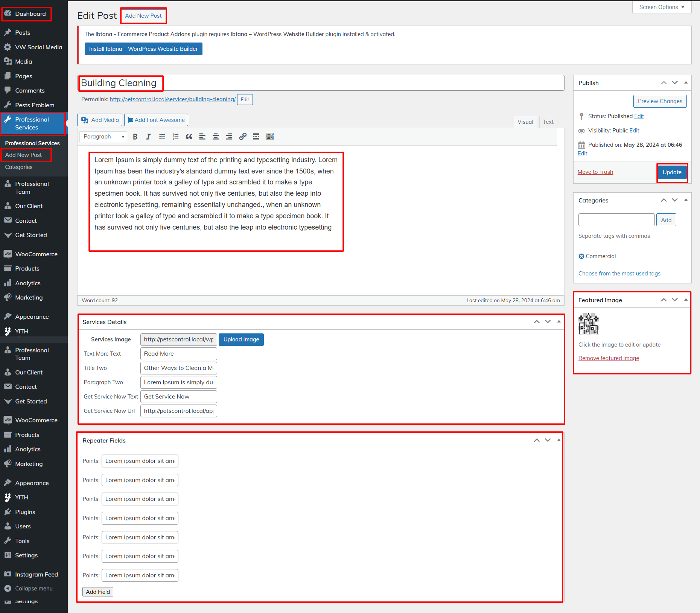Remove the Commercial category tag
This screenshot has width=700, height=613.
(x=581, y=256)
